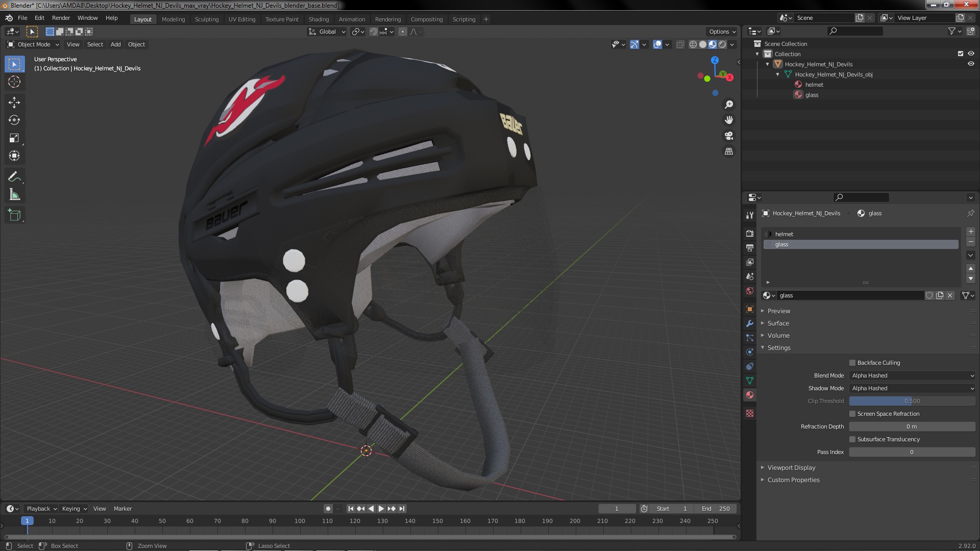The image size is (980, 551).
Task: Activate the Scale tool
Action: click(x=14, y=138)
